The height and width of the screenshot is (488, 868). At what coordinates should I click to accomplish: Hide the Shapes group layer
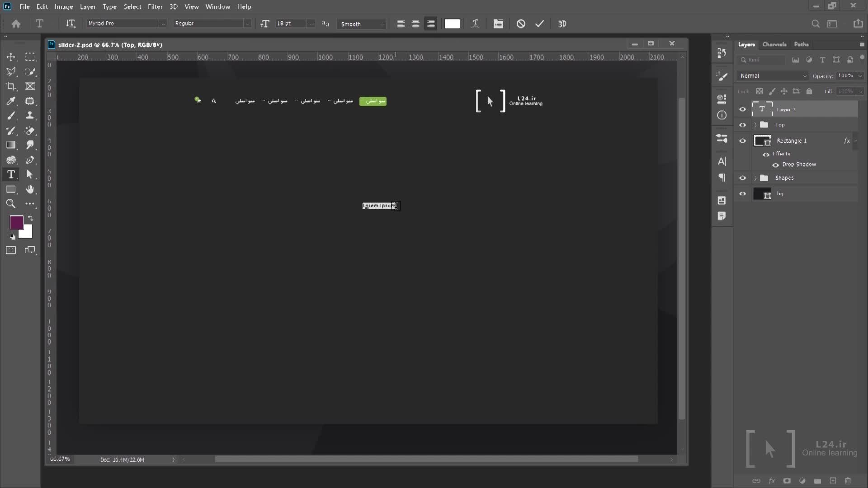[x=742, y=178]
